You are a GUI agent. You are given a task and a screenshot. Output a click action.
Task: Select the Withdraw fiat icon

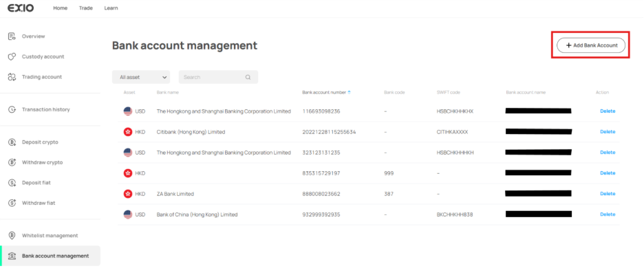(x=12, y=203)
